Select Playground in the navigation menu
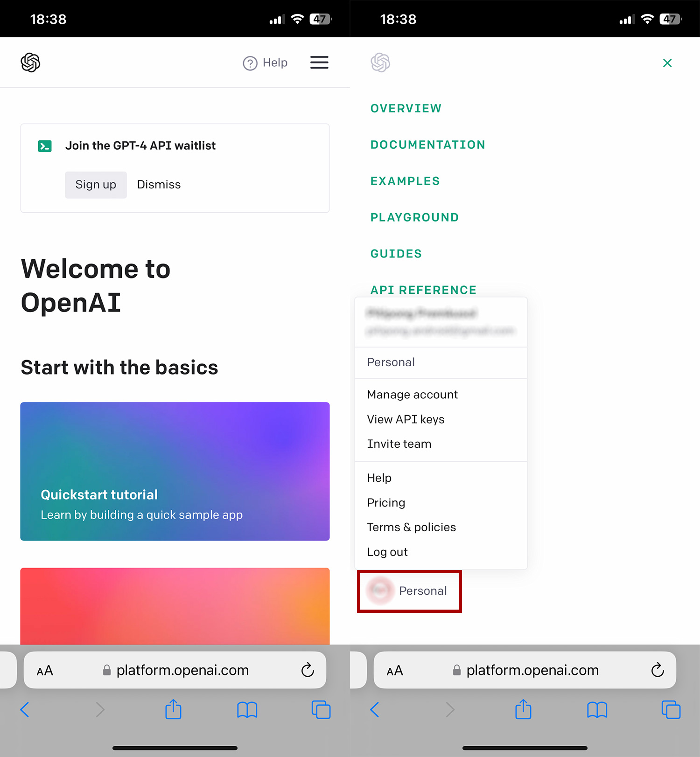This screenshot has width=700, height=757. click(x=414, y=217)
